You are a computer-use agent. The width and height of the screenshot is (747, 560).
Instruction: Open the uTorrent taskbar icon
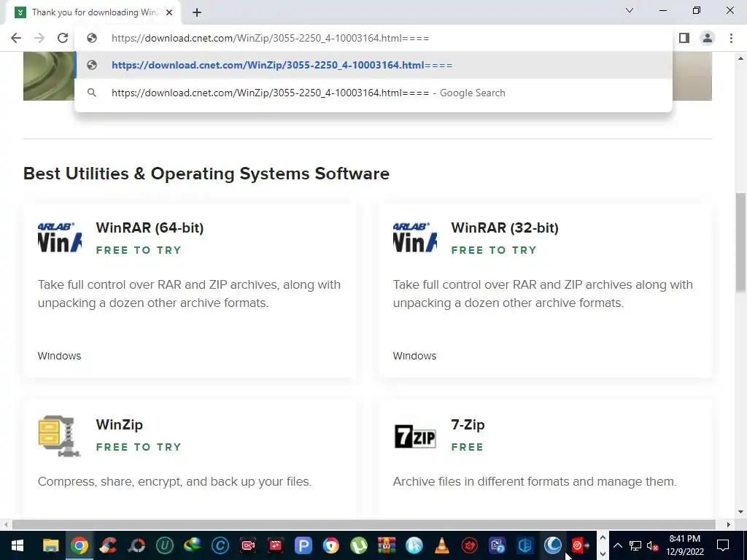click(x=359, y=545)
